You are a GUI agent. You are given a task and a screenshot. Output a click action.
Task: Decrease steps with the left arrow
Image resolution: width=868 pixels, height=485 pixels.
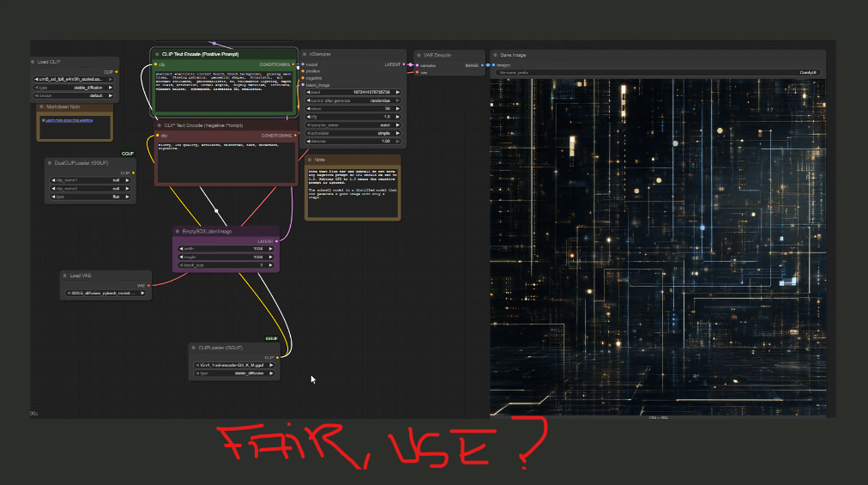[x=309, y=109]
